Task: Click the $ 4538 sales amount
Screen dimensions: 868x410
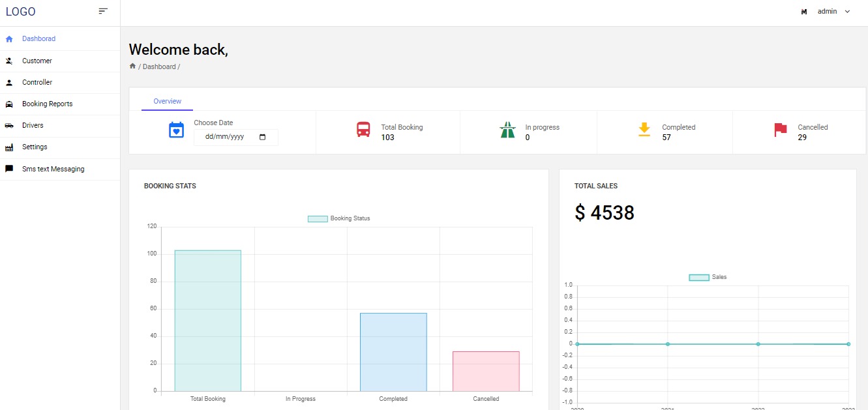Action: point(605,212)
